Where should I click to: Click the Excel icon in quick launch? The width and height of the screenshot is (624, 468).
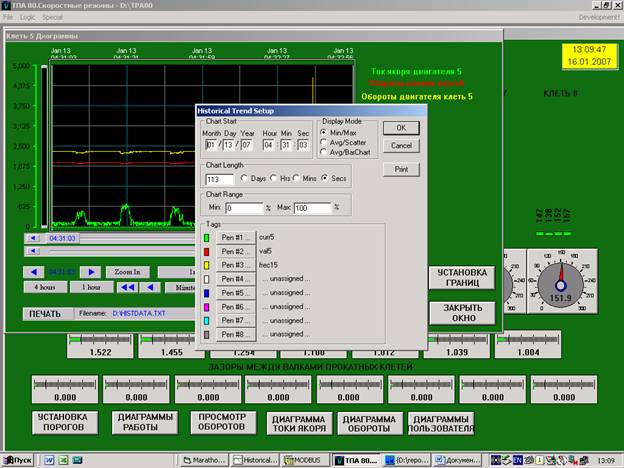[x=63, y=460]
